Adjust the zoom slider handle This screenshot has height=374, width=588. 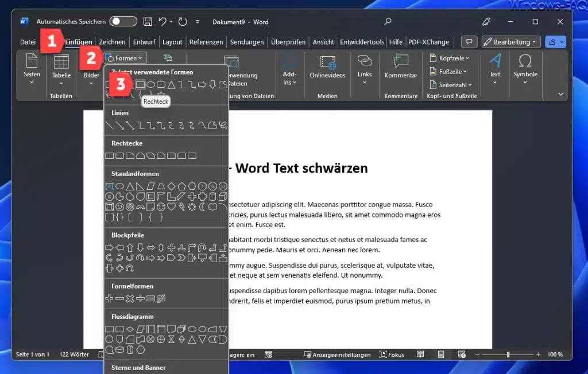pos(508,354)
